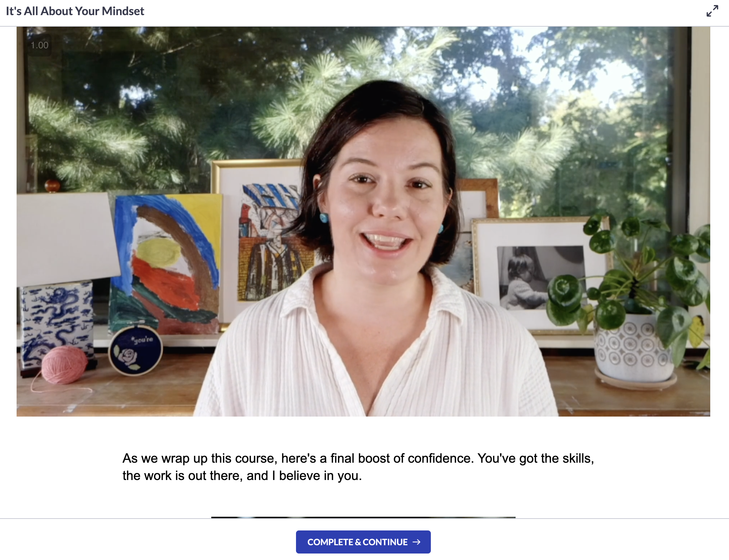729x560 pixels.
Task: Click the lesson title It's All About Your Mindset
Action: pos(75,11)
